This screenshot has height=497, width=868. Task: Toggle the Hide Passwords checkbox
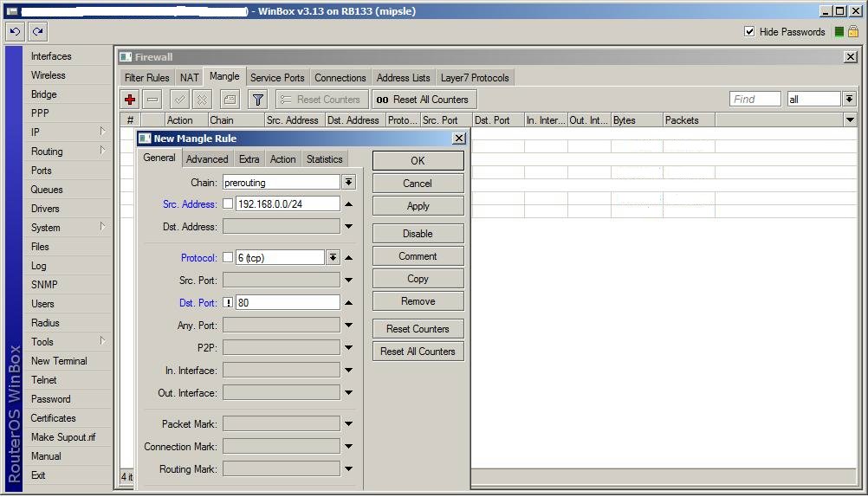coord(749,31)
